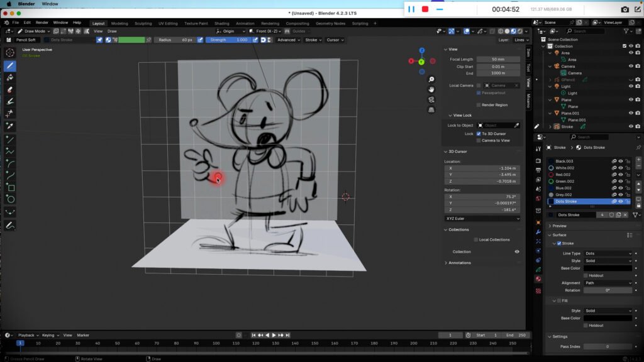Click the zoom magnifier viewport icon
This screenshot has height=362, width=644.
click(x=431, y=79)
